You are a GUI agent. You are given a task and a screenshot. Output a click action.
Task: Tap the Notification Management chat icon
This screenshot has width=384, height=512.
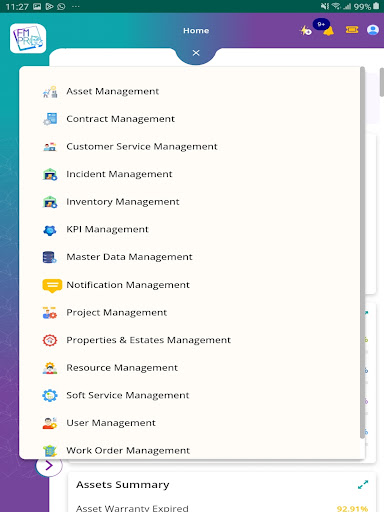point(52,285)
